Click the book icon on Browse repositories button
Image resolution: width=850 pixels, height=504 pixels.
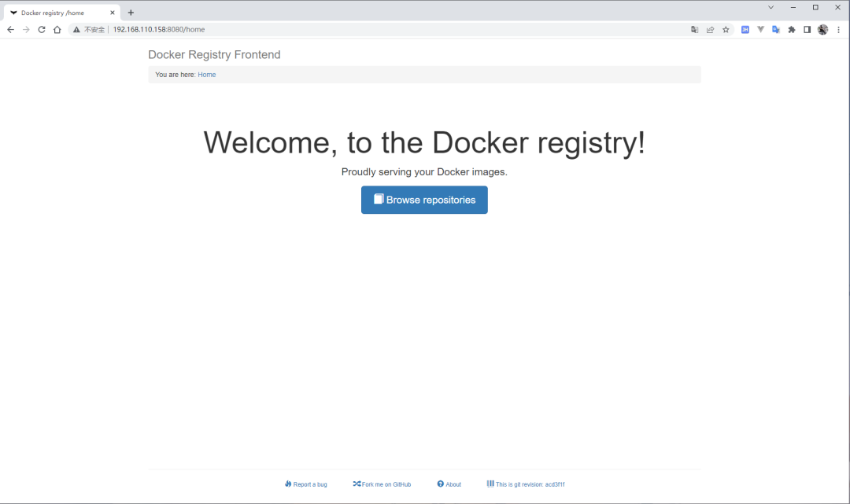[x=379, y=200]
